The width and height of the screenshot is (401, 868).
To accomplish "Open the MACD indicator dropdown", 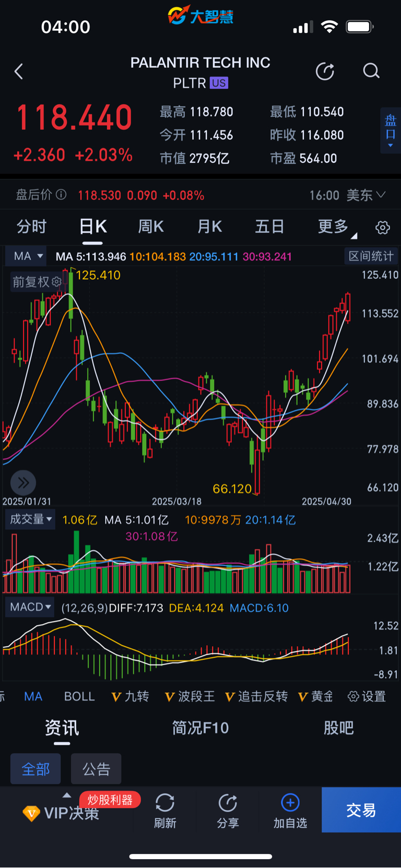I will tap(30, 607).
